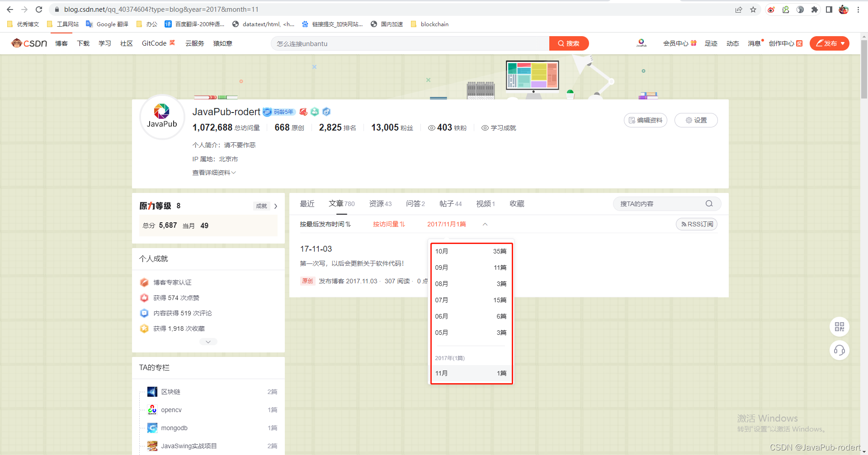Open the 发布 button dropdown arrow

click(x=843, y=43)
